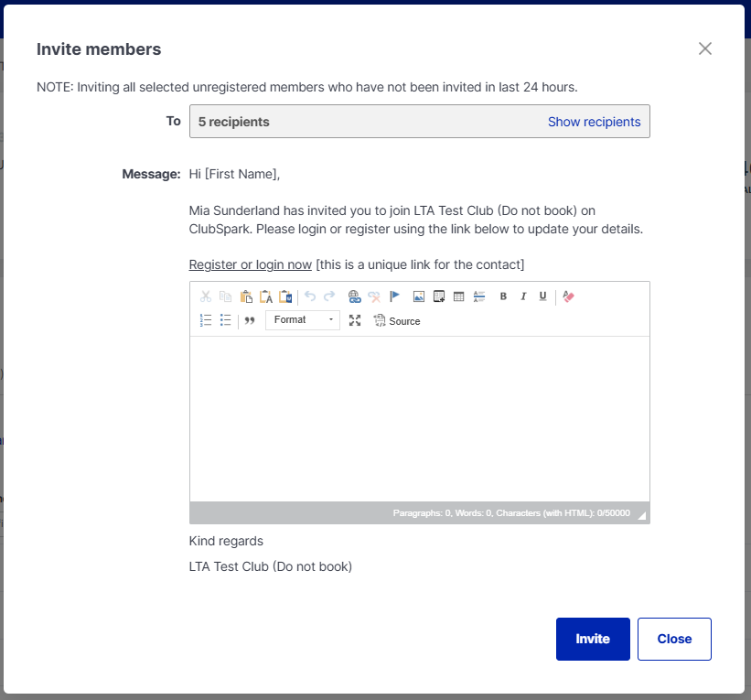Insert a link with the Link icon
Image resolution: width=751 pixels, height=700 pixels.
pyautogui.click(x=354, y=296)
